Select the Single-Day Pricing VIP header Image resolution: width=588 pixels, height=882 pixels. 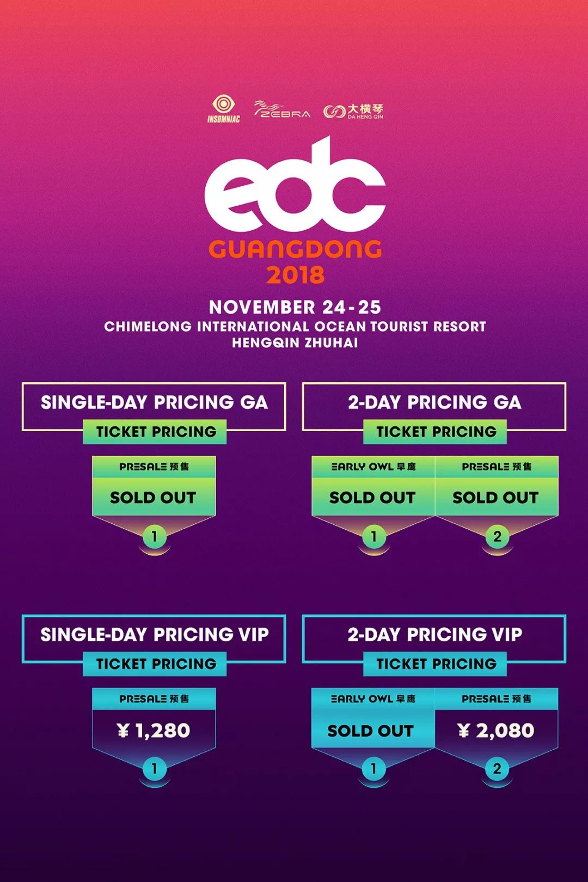tap(154, 635)
